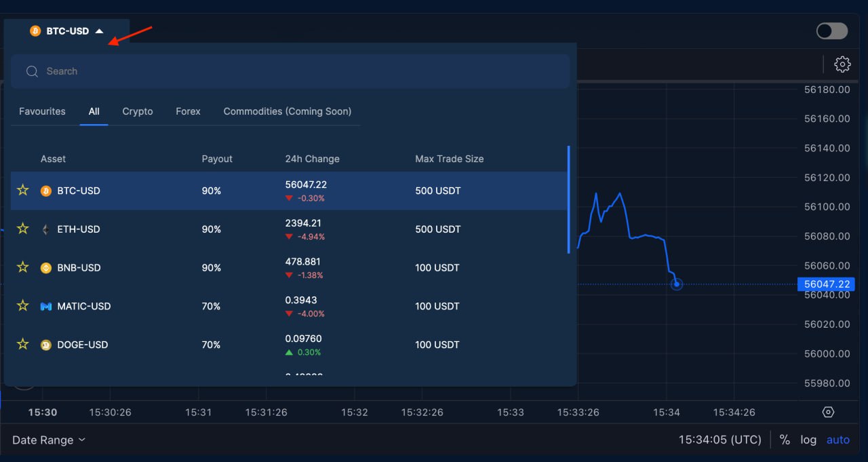
Task: Click the MATIC-USD Polygon coin icon
Action: tap(45, 306)
